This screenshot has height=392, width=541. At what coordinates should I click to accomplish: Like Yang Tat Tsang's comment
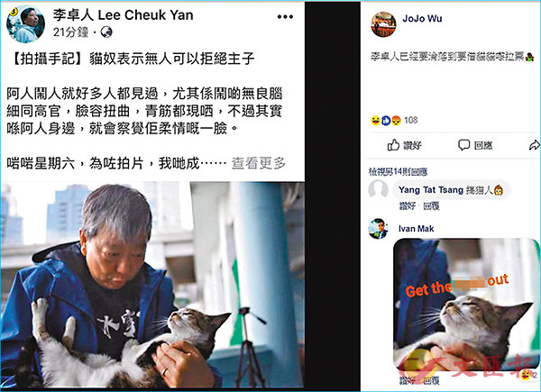click(x=408, y=206)
